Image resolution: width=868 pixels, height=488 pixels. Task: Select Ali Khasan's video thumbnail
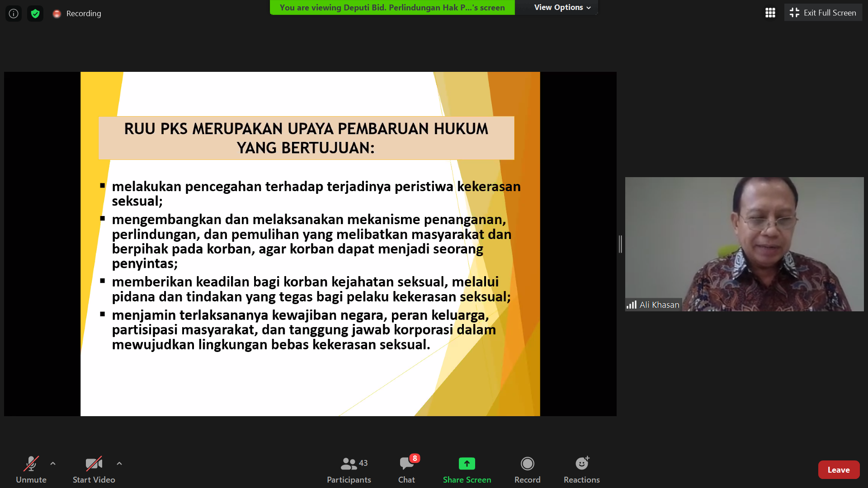click(744, 244)
